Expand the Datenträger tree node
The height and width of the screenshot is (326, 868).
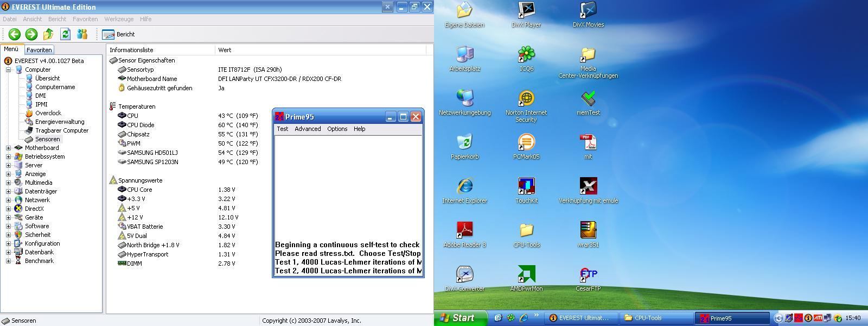[8, 191]
